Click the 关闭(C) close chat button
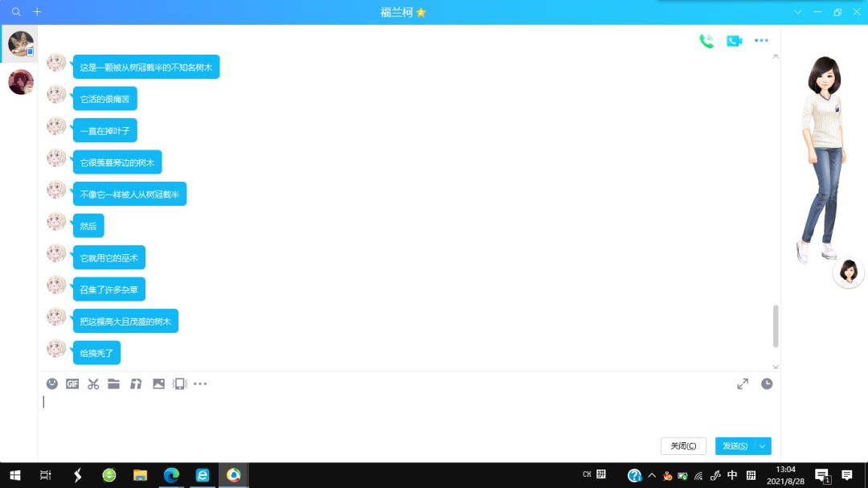 (x=684, y=446)
